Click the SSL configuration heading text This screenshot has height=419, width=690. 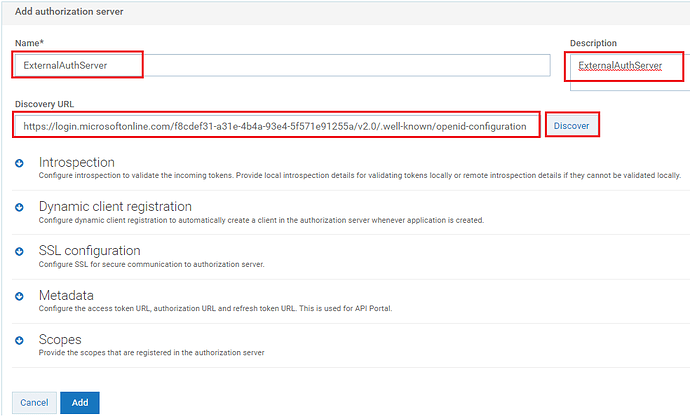(89, 250)
